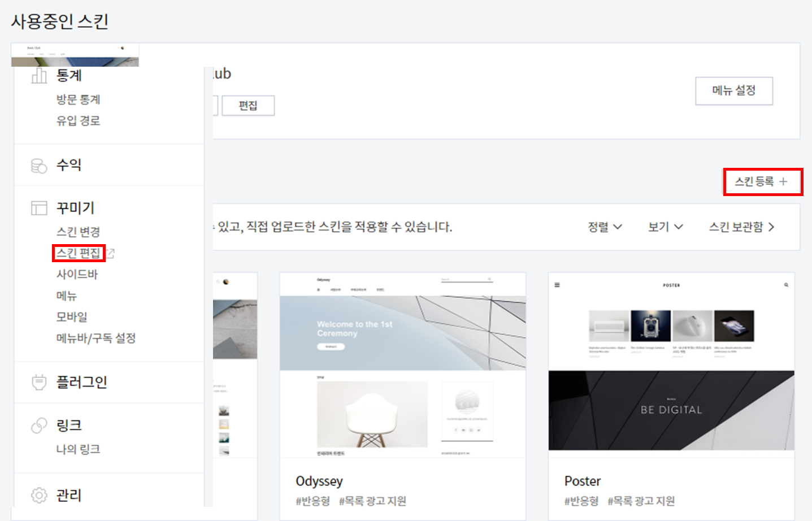
Task: Expand the 정렬 dropdown
Action: point(605,227)
